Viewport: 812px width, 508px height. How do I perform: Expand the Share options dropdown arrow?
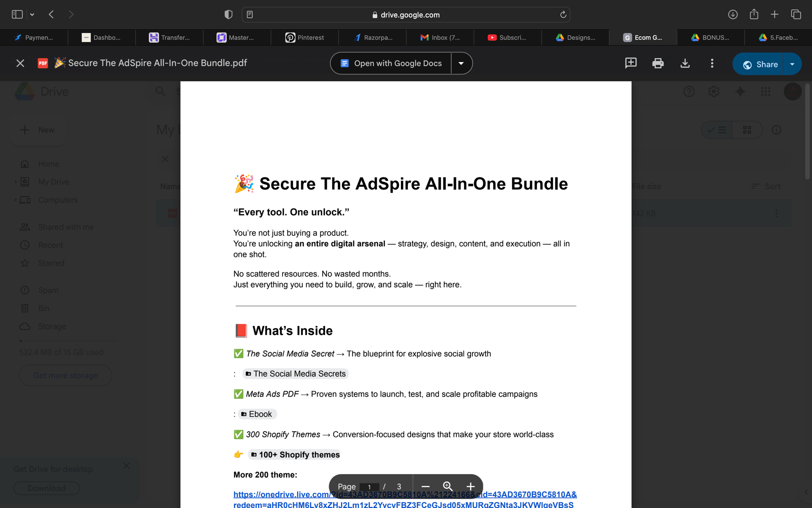point(792,64)
